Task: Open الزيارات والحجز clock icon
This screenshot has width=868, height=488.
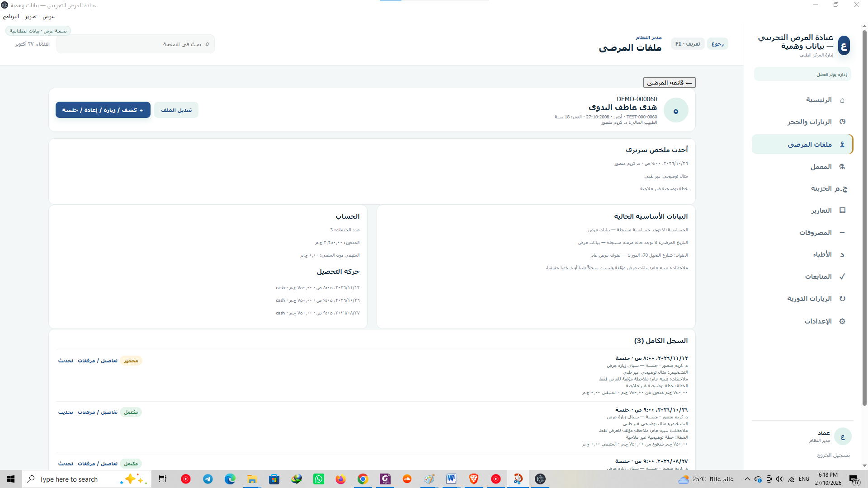Action: pos(842,122)
